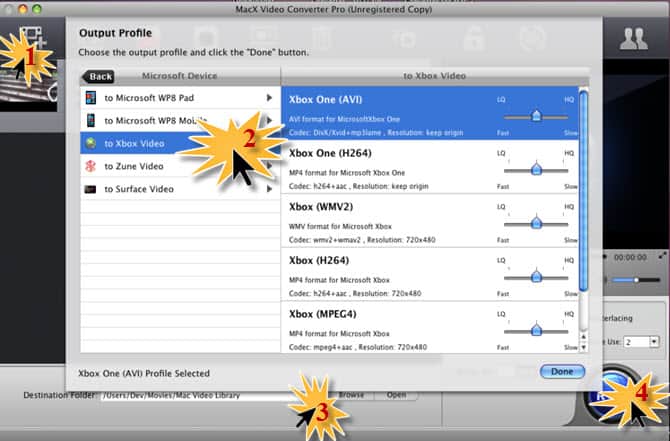Click the profile list scroll down arrow

coord(584,347)
